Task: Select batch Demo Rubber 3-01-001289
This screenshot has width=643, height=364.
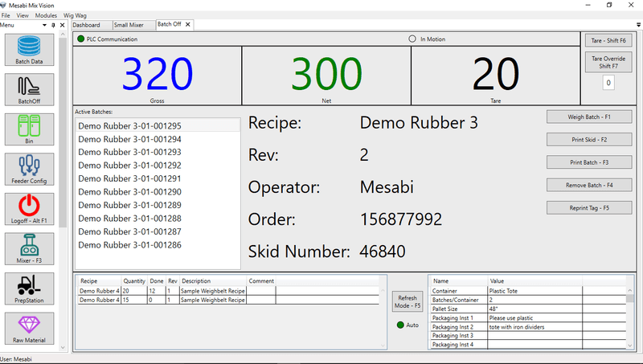Action: coord(158,205)
